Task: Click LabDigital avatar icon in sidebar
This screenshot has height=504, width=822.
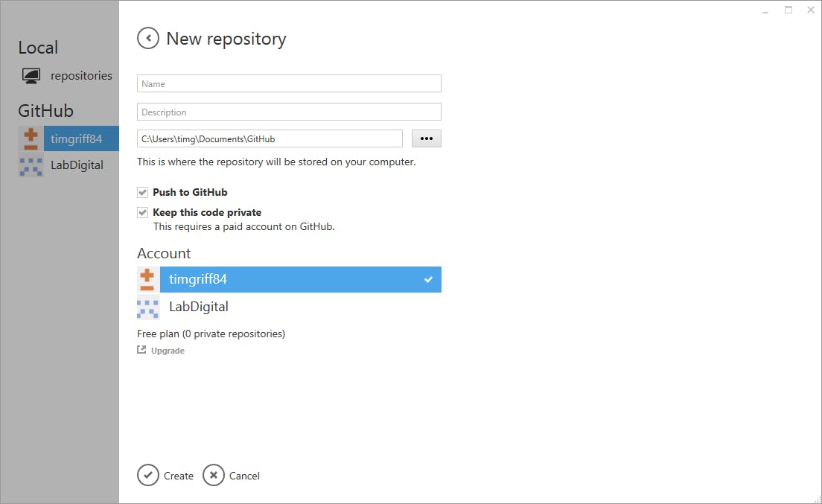Action: tap(31, 165)
